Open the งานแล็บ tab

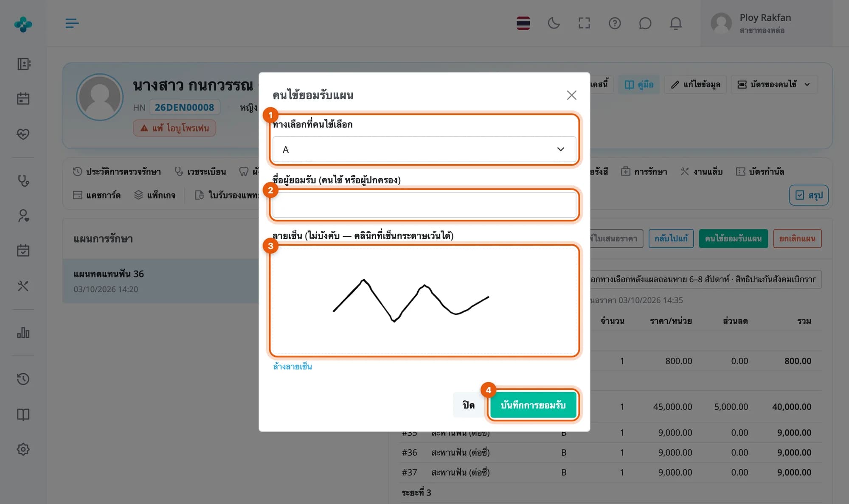pyautogui.click(x=701, y=172)
